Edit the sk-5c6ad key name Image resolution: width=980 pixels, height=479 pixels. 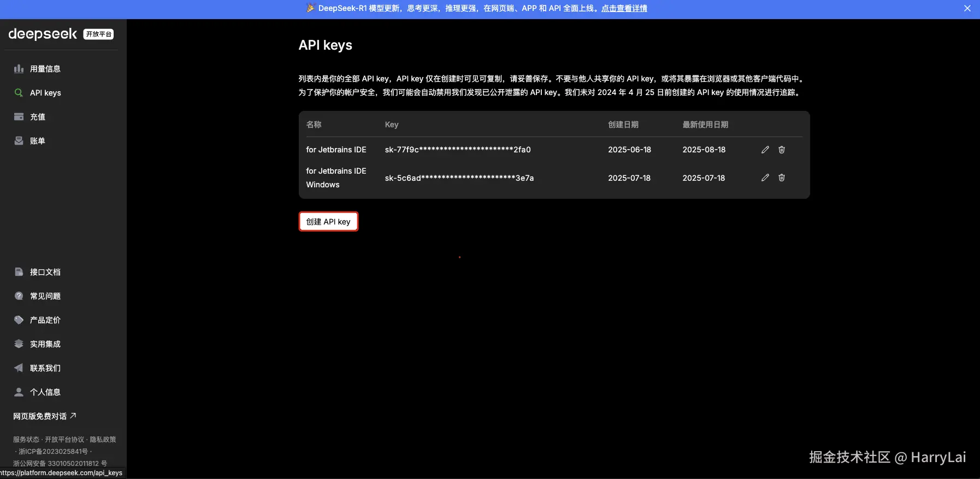(765, 178)
